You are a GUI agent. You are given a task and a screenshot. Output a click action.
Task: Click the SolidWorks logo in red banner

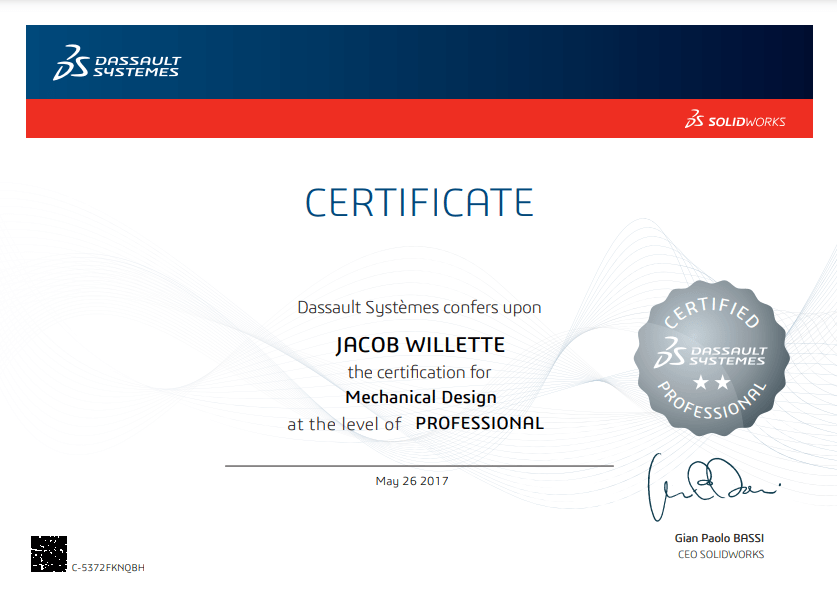735,121
